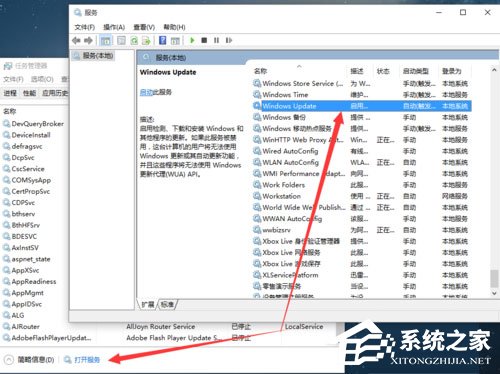Switch to 性能 tab in Task Manager
The image size is (500, 374).
point(29,93)
